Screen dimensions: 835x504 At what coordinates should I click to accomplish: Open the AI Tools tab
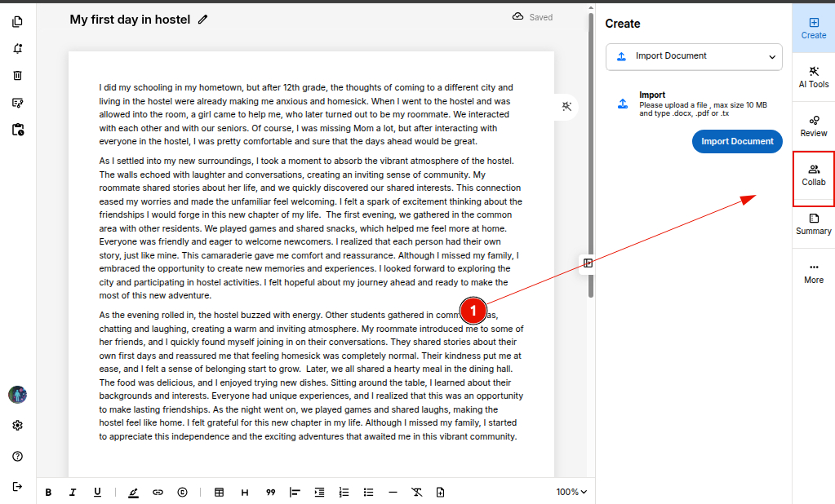813,77
